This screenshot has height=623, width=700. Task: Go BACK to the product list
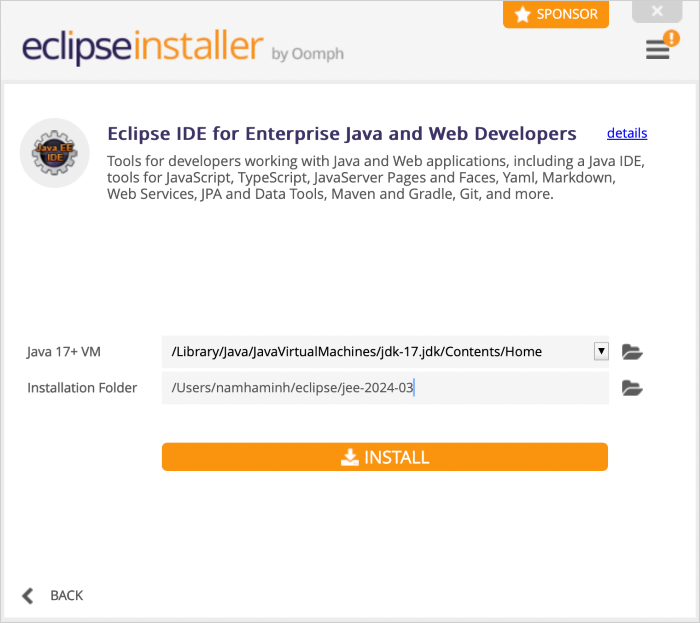tap(67, 595)
